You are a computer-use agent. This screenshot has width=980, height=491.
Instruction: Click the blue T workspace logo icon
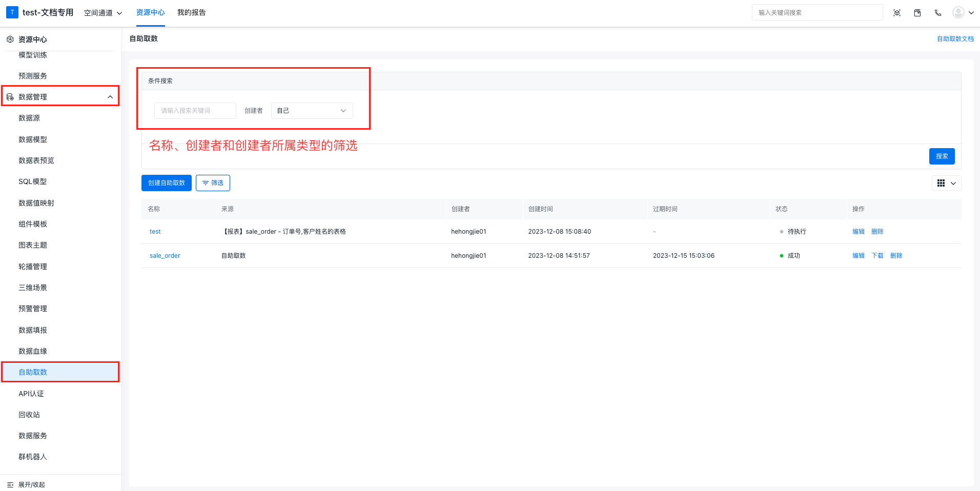12,12
